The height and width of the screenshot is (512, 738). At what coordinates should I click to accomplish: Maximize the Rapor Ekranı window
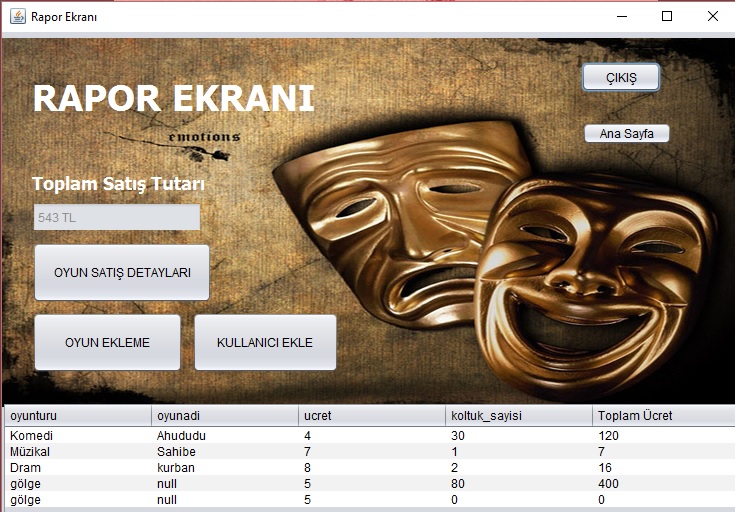[667, 16]
